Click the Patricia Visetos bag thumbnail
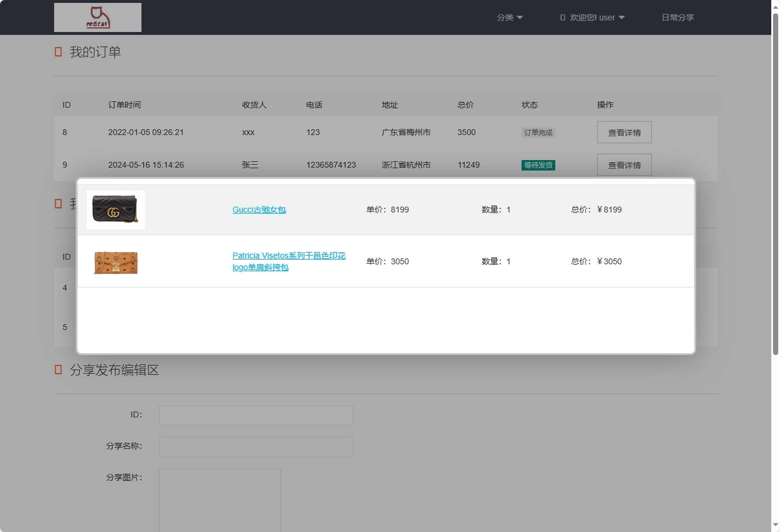This screenshot has width=780, height=532. point(115,262)
